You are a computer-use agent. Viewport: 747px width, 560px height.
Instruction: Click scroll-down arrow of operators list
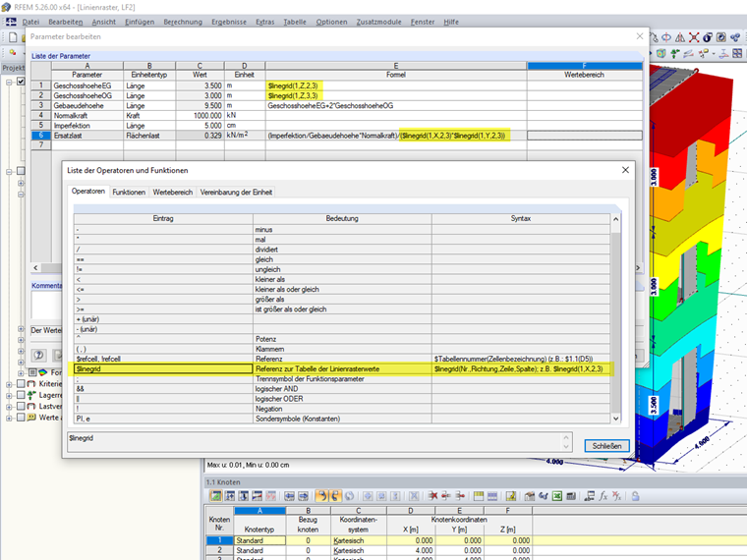(x=616, y=419)
